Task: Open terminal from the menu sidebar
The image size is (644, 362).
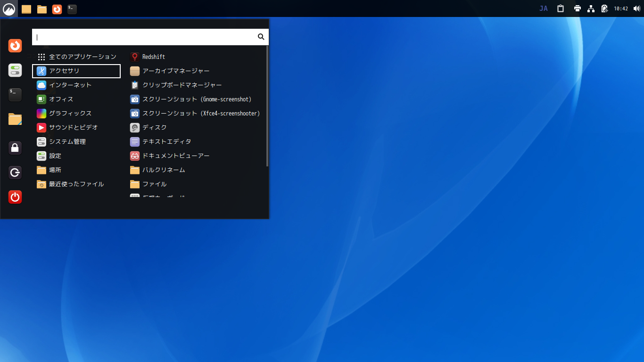Action: pyautogui.click(x=15, y=95)
